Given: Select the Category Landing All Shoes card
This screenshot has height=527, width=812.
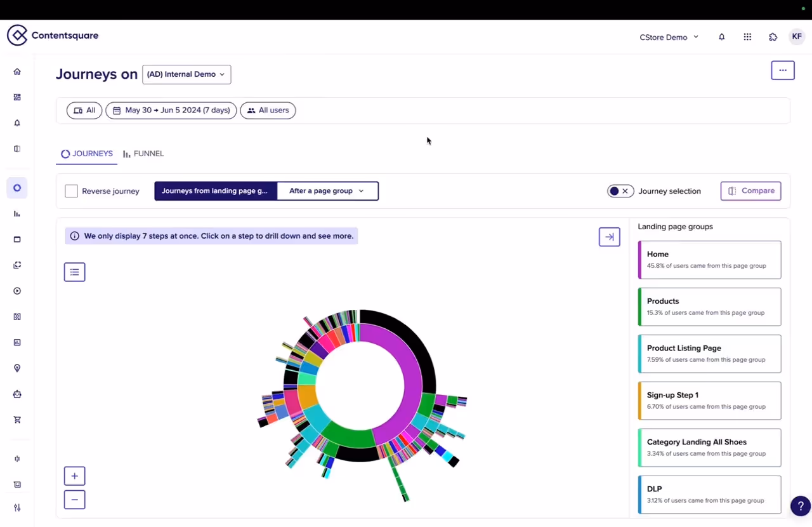Looking at the screenshot, I should [709, 448].
